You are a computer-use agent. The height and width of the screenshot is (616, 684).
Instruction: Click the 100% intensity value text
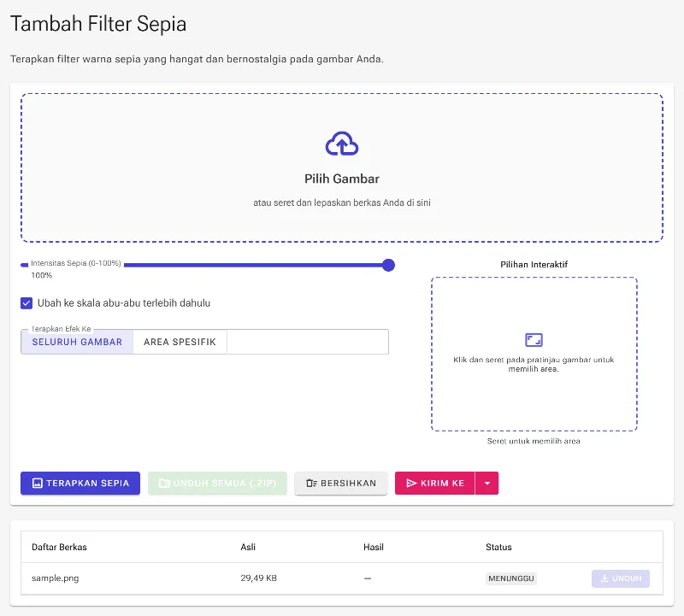(41, 275)
